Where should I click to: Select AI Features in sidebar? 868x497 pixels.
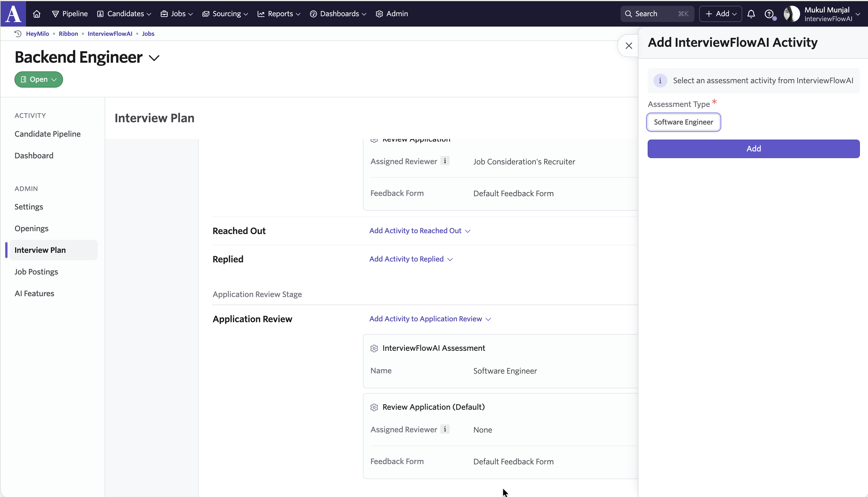tap(34, 294)
